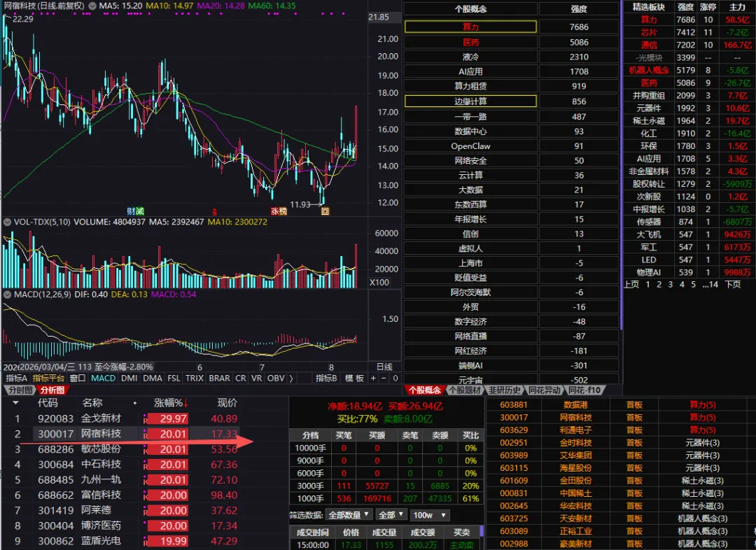Select the FSL indicator
Viewport: 756px width, 550px height.
[174, 379]
